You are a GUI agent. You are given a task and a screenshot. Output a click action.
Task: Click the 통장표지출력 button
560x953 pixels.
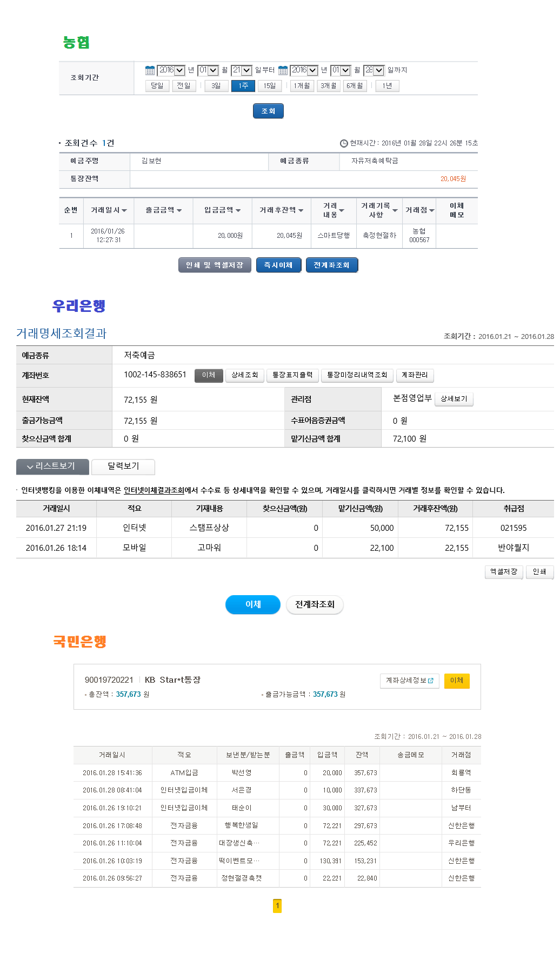click(x=292, y=375)
